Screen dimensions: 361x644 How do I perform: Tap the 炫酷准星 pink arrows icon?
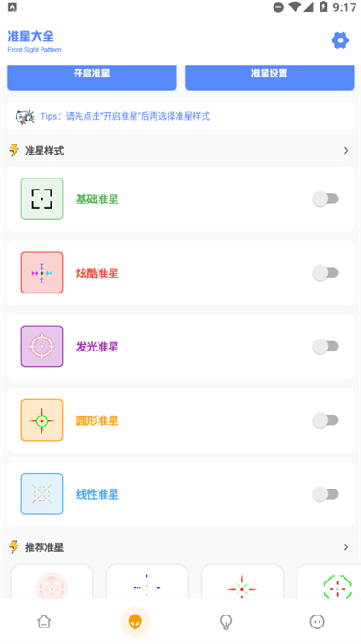pos(42,272)
